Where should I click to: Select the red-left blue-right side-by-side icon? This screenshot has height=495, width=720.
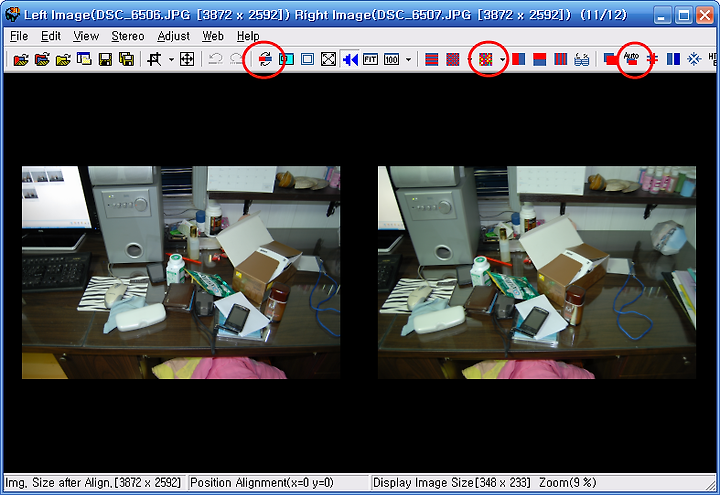click(518, 59)
